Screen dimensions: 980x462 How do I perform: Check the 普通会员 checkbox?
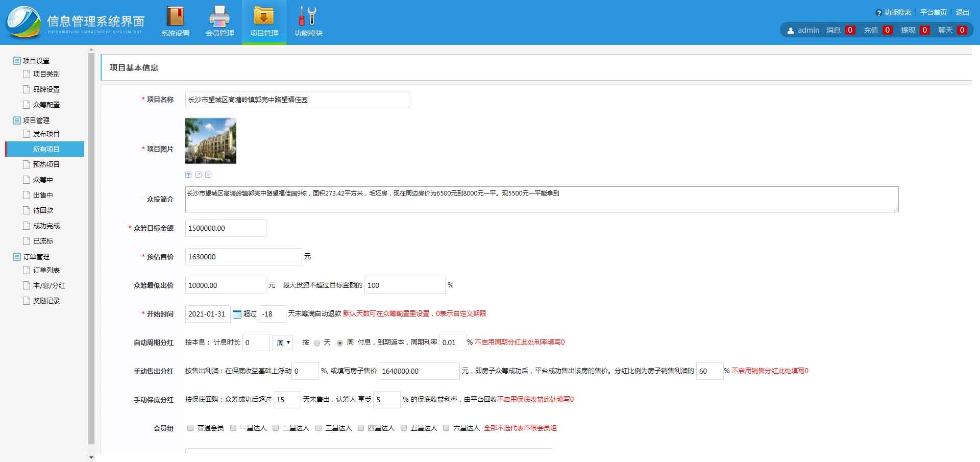tap(190, 428)
